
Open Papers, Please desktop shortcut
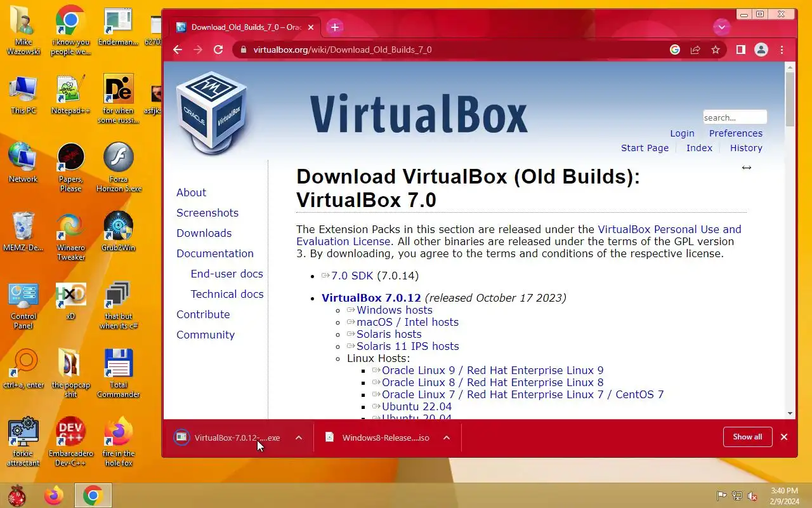(70, 168)
